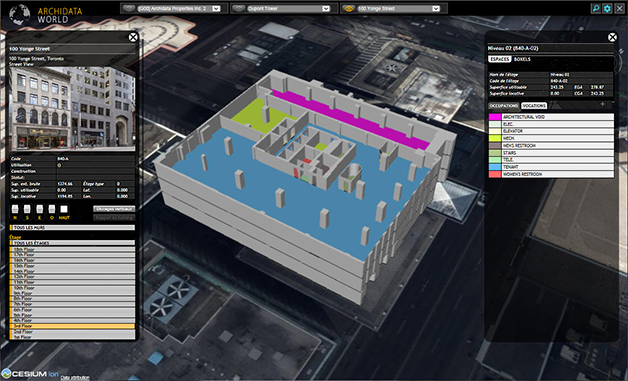The width and height of the screenshot is (628, 381).
Task: Open the Archidata Properties Inc. dropdown
Action: [174, 8]
